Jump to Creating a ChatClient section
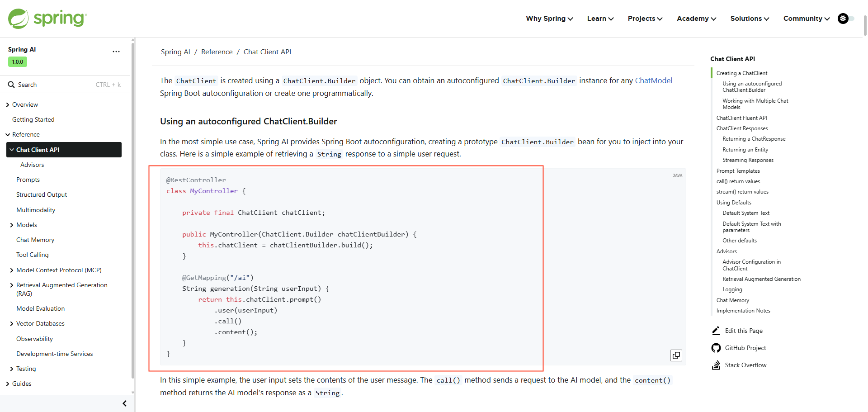Screen dimensions: 868x412 (742, 73)
